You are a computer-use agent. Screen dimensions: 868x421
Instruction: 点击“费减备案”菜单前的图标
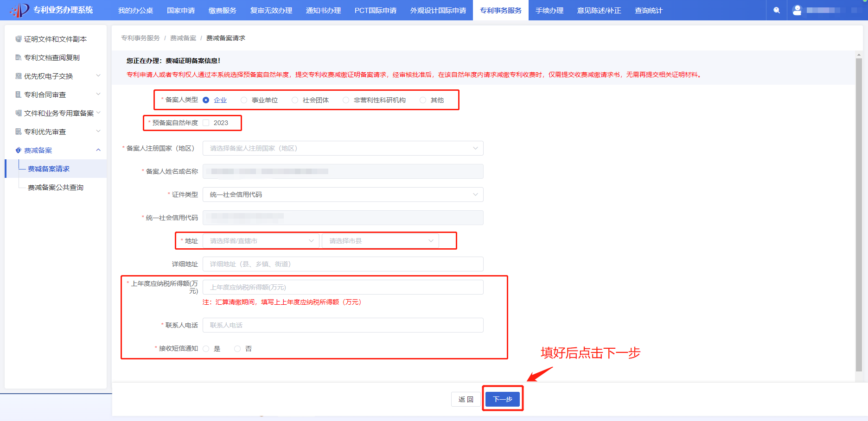[17, 150]
